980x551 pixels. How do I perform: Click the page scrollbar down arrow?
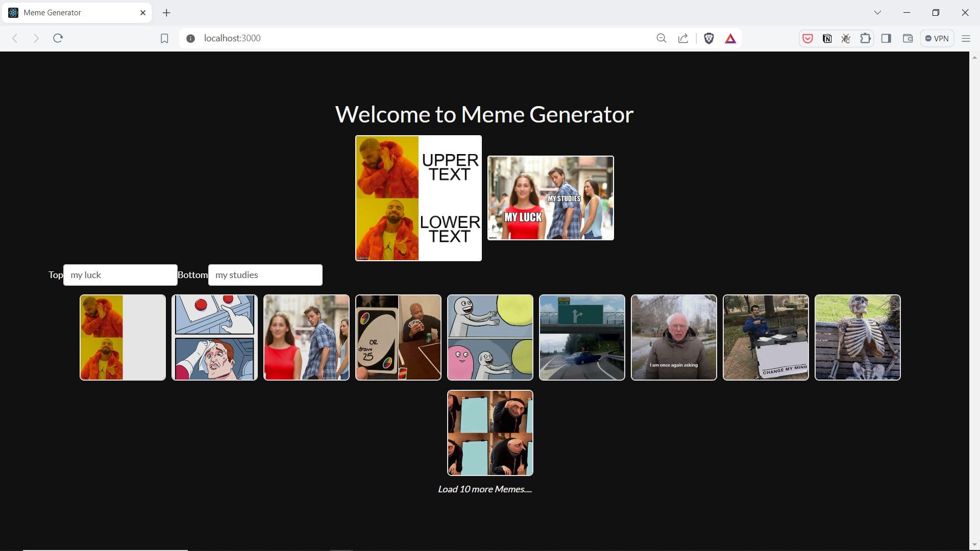(x=974, y=545)
